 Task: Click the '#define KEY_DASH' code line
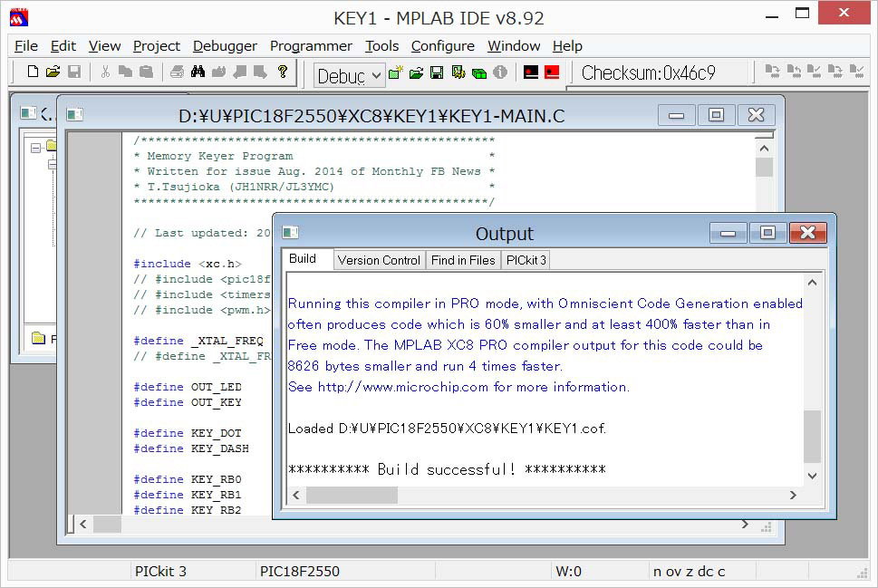[191, 448]
